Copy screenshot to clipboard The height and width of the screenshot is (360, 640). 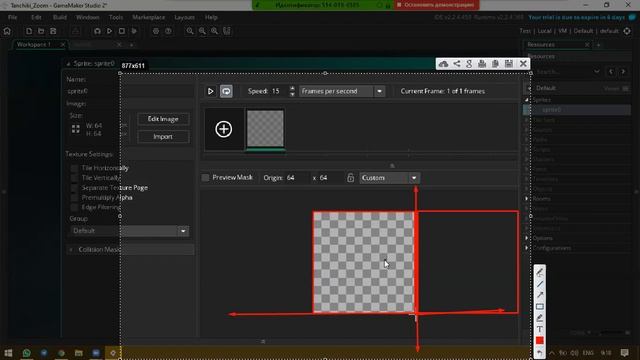click(495, 64)
